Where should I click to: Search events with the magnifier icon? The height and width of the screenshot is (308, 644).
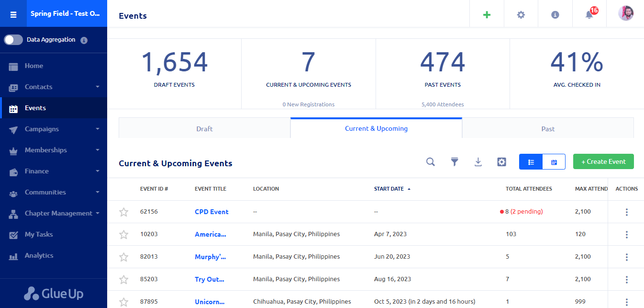(x=431, y=162)
